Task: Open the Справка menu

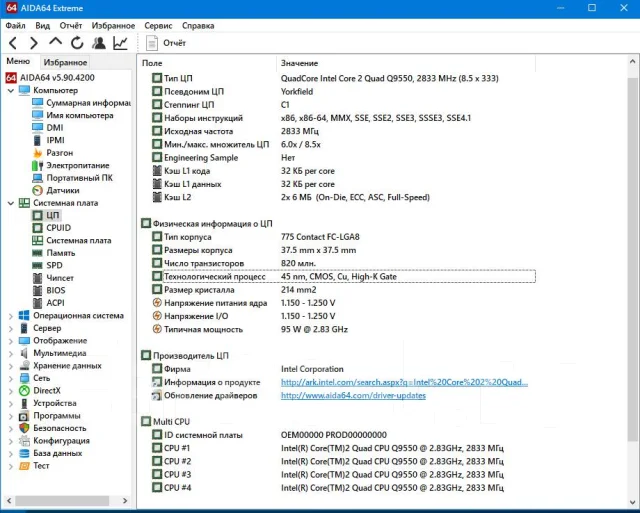Action: 198,26
